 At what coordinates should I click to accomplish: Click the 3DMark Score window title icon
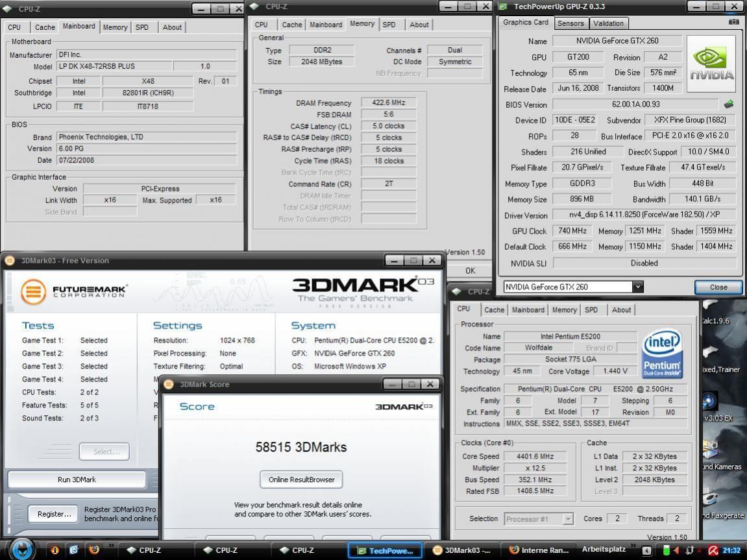tap(169, 384)
